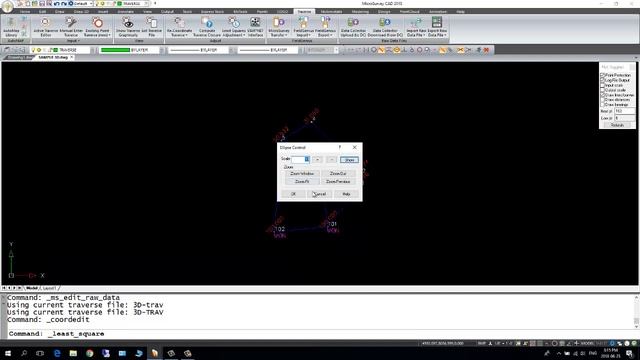Click Refresh in the options panel
This screenshot has width=640, height=360.
click(x=617, y=125)
